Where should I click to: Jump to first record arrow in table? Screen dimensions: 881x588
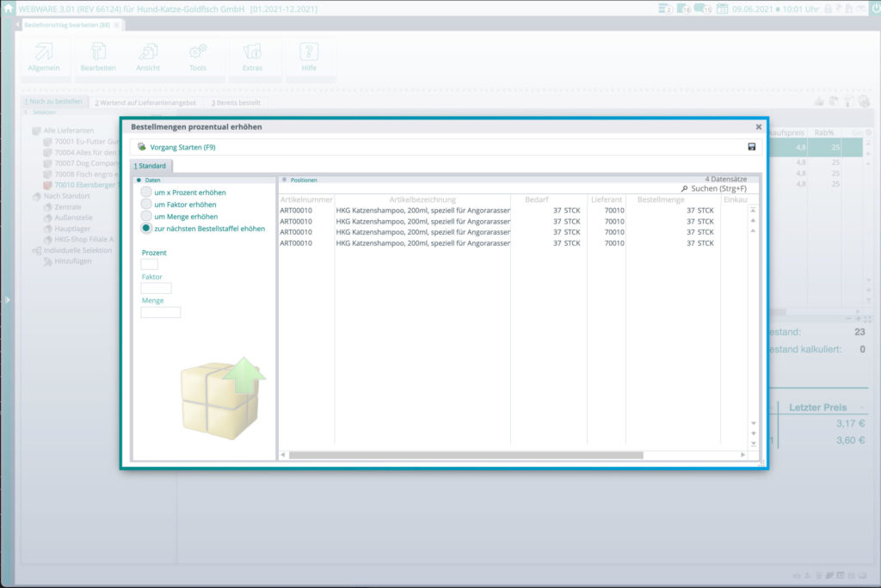(753, 210)
